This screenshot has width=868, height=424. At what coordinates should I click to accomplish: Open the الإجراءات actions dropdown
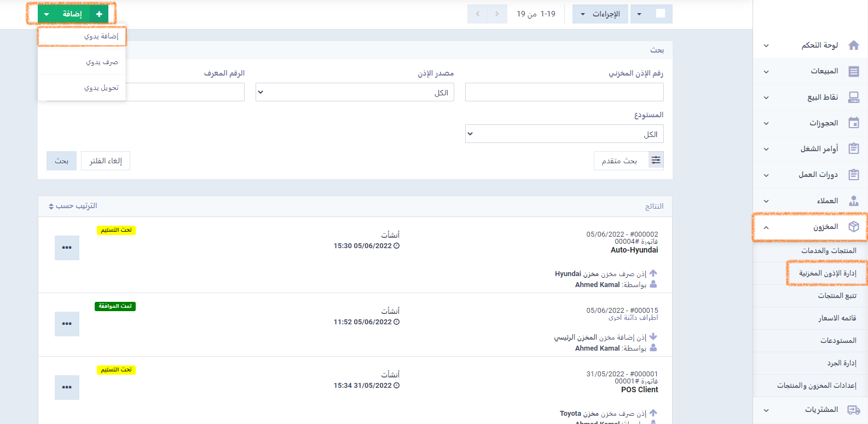(x=600, y=14)
